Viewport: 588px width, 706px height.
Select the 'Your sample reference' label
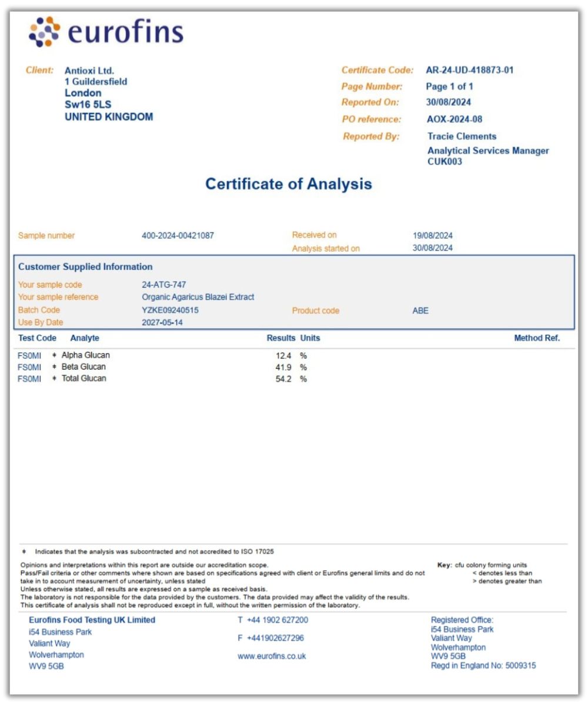58,297
